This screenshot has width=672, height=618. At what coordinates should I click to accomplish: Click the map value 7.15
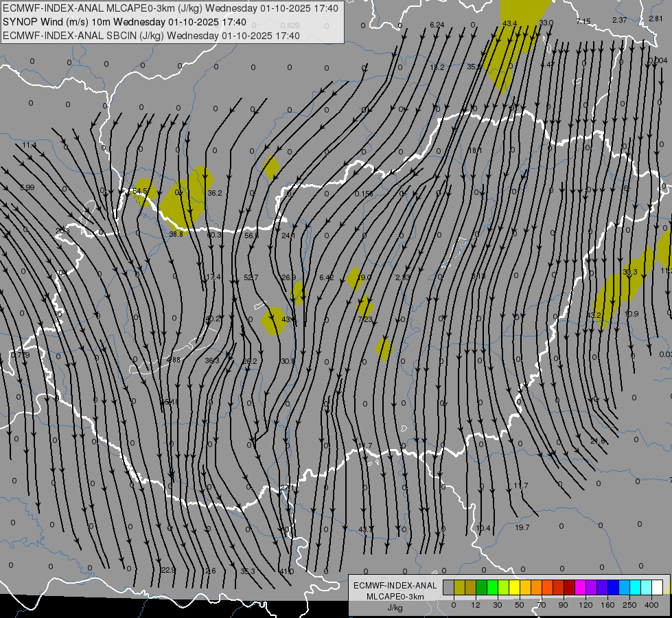point(583,21)
